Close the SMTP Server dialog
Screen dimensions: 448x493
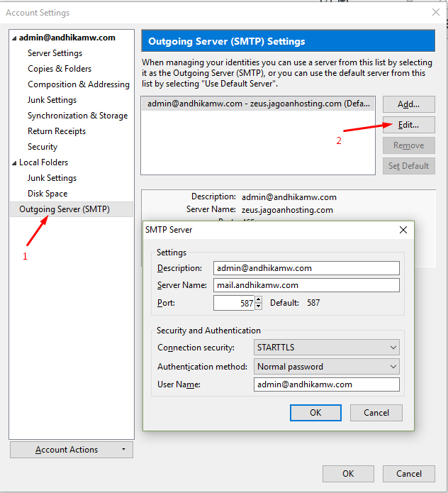[403, 230]
